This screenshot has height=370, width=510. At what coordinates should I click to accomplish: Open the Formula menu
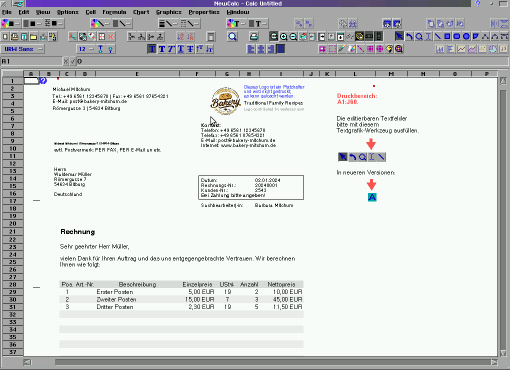[x=114, y=12]
